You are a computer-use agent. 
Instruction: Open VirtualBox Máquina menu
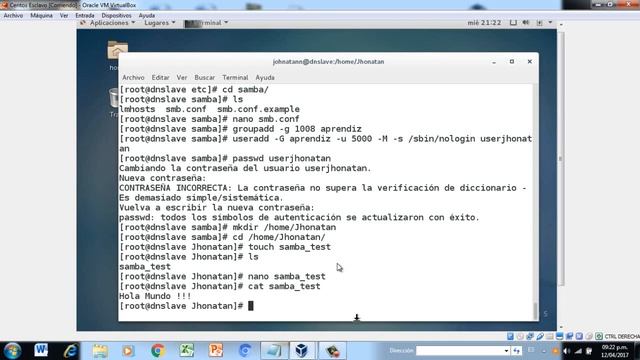click(x=41, y=16)
